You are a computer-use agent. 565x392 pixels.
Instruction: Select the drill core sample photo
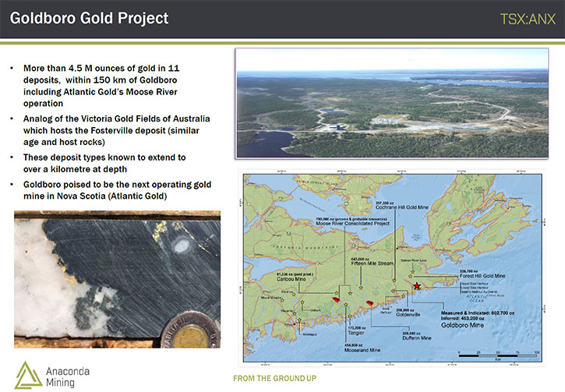pyautogui.click(x=117, y=279)
